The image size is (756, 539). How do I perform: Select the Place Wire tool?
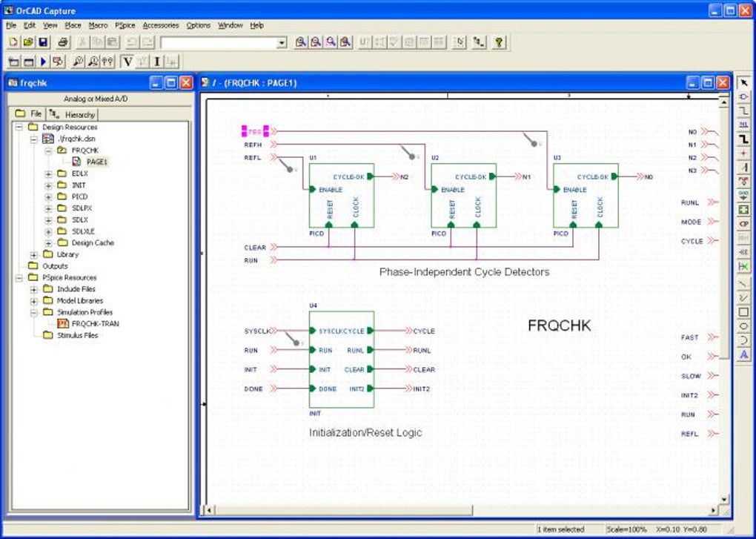pos(744,111)
